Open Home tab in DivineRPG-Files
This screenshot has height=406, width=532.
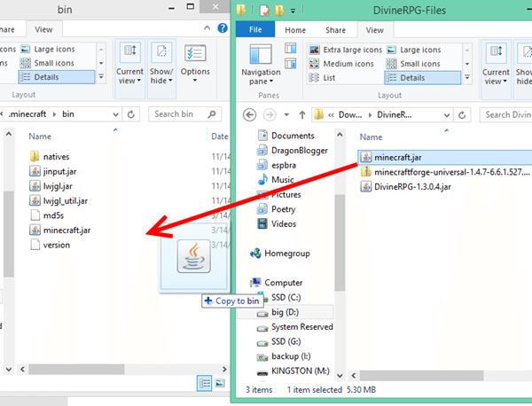click(295, 30)
